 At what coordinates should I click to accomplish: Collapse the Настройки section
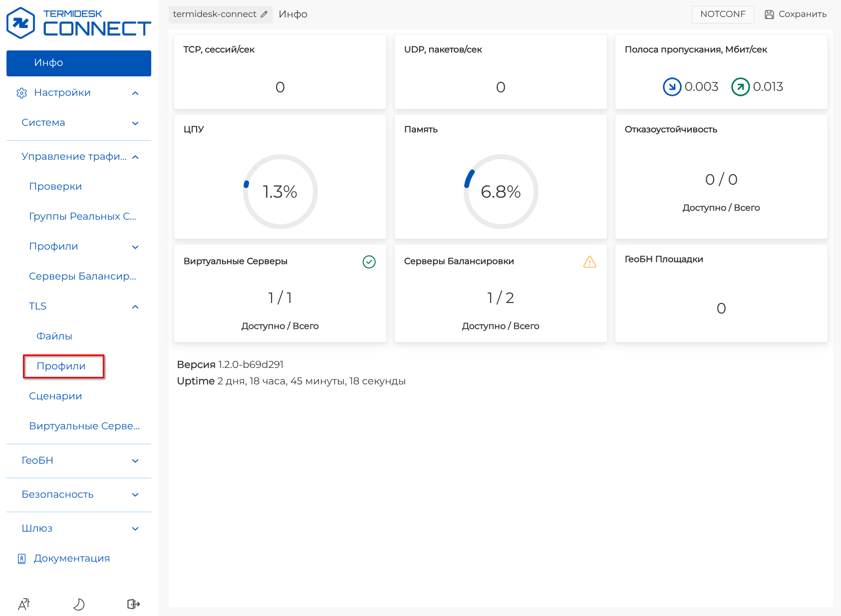(x=135, y=93)
